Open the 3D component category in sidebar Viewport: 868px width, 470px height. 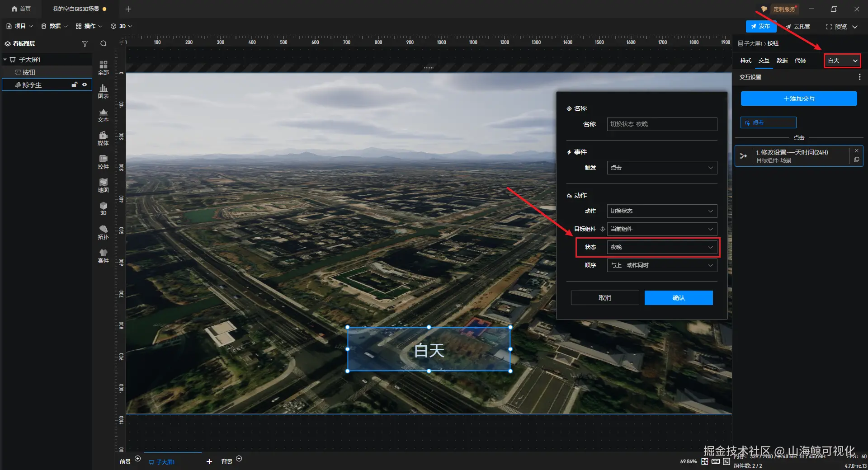point(103,208)
